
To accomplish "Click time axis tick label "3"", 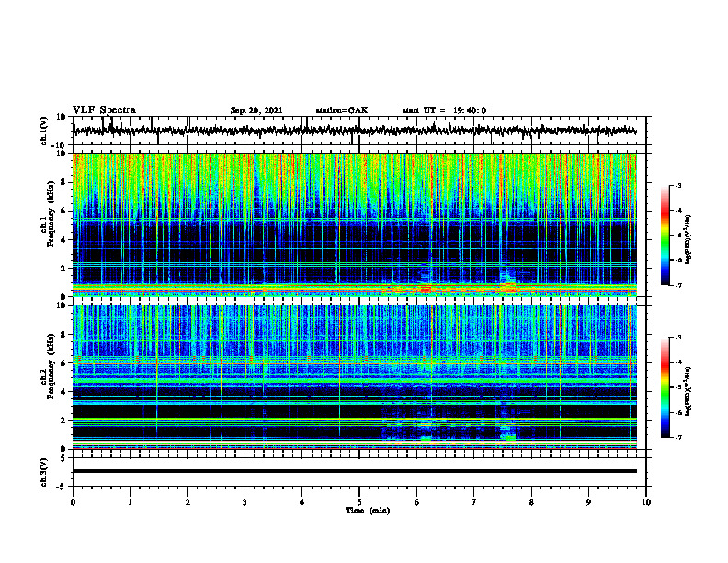I will coord(245,502).
